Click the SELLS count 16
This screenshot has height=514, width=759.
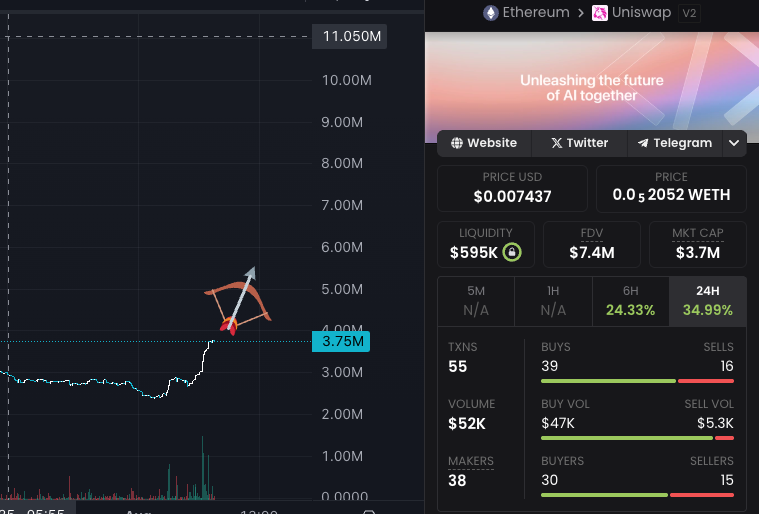click(x=727, y=366)
